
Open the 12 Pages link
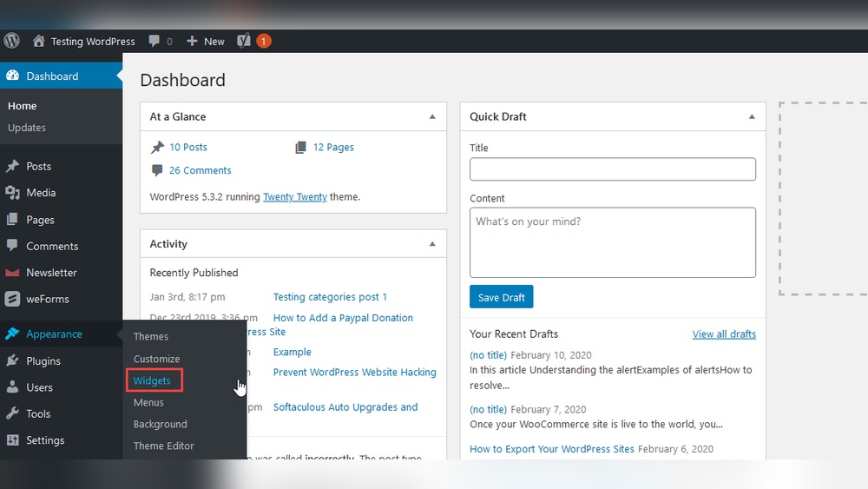pyautogui.click(x=333, y=147)
